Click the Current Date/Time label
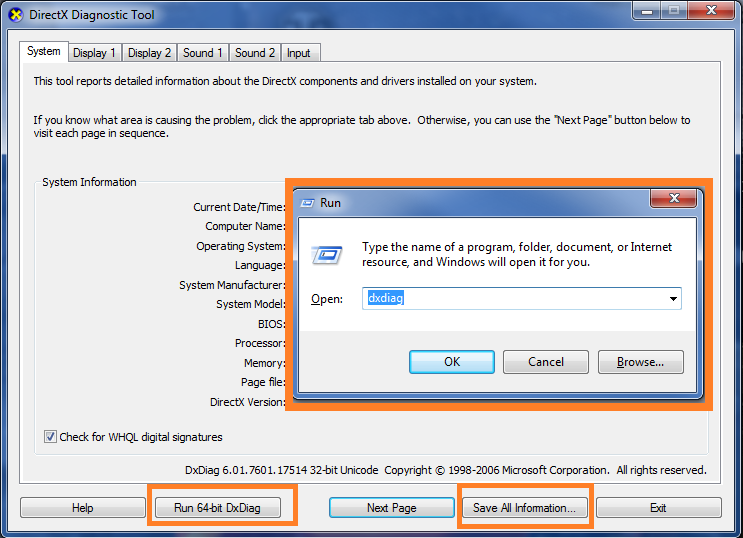743x538 pixels. (x=239, y=207)
